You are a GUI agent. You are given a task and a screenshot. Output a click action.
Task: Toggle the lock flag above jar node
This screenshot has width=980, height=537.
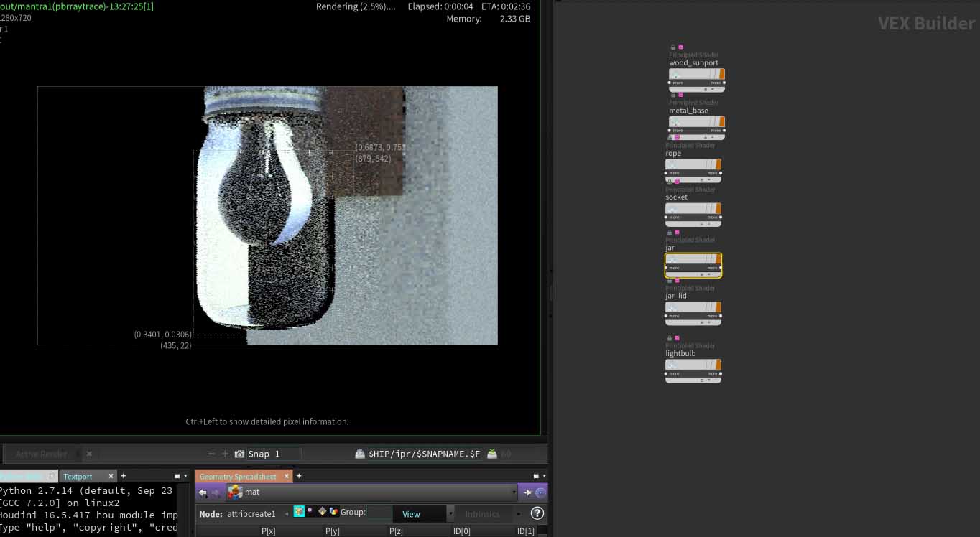click(x=670, y=233)
